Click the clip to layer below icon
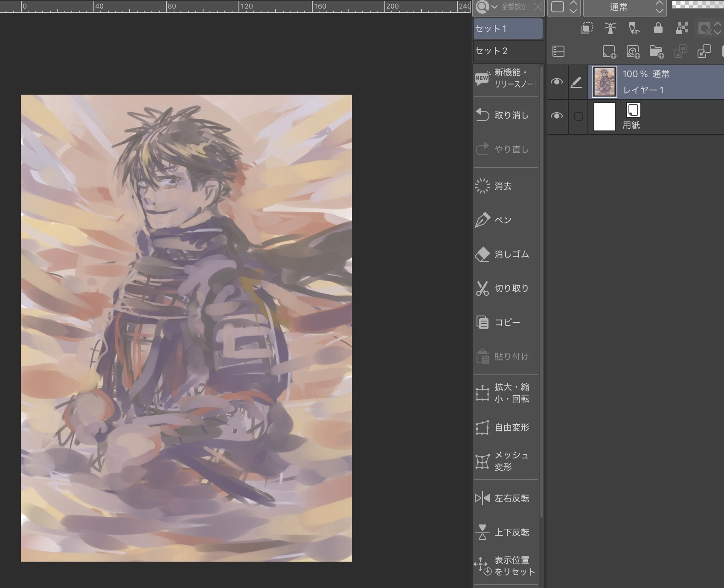The width and height of the screenshot is (724, 588). (587, 28)
